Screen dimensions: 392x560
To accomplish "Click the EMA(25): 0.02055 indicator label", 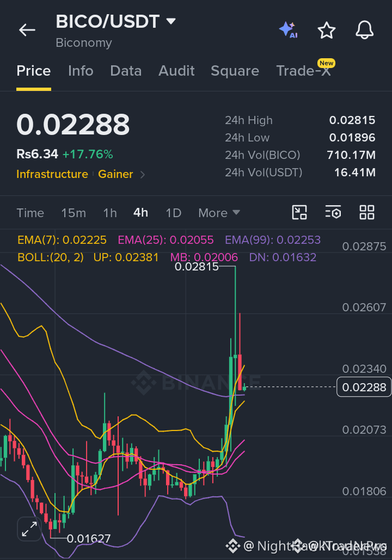I will point(166,239).
